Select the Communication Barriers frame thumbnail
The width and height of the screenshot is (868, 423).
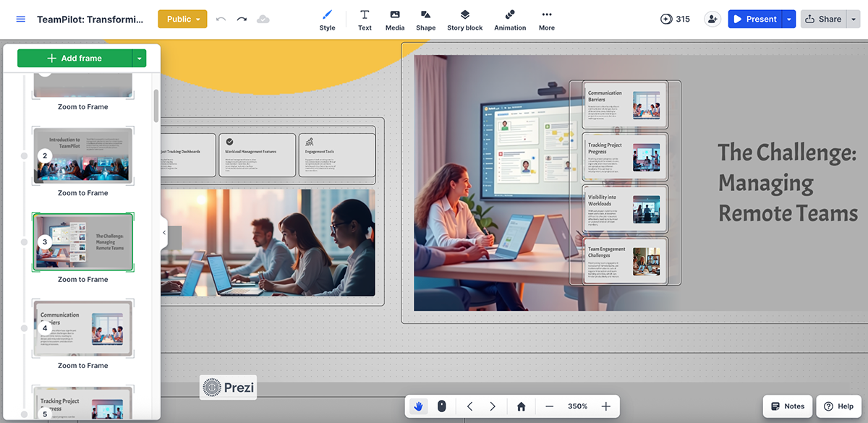coord(82,328)
